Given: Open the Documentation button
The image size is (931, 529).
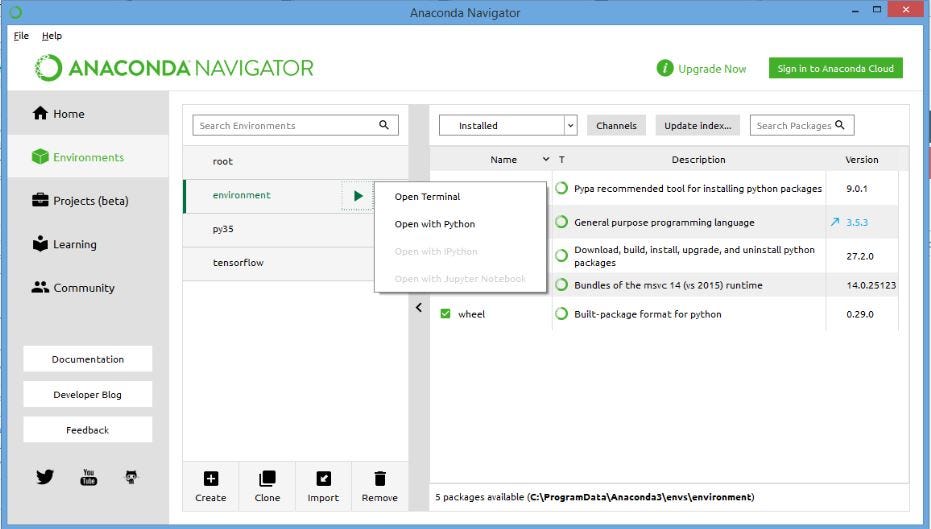Looking at the screenshot, I should [x=88, y=359].
